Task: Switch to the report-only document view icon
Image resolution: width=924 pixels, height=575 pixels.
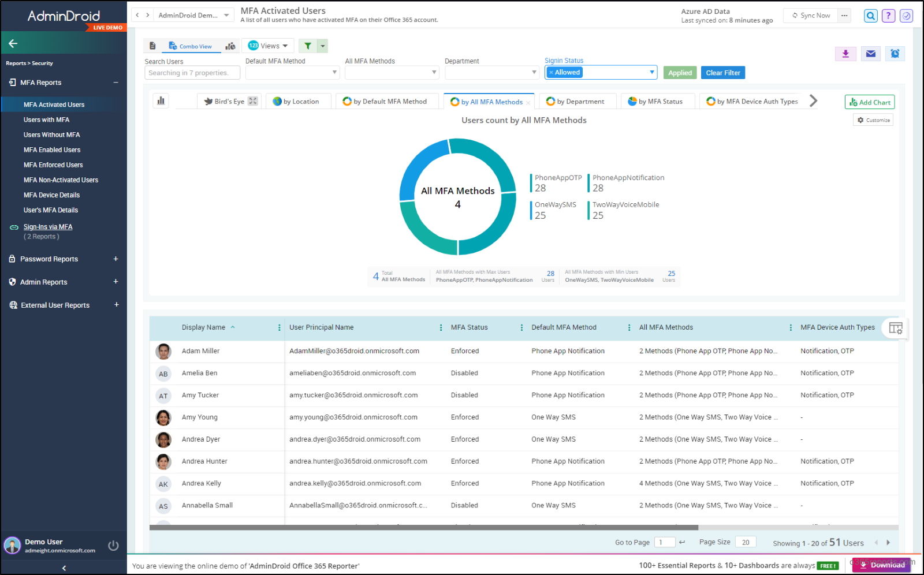Action: tap(152, 46)
